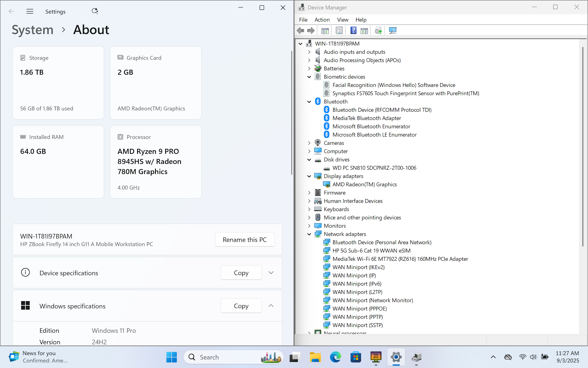Screen dimensions: 588x368
Task: Collapse Display adapters node
Action: (x=309, y=176)
